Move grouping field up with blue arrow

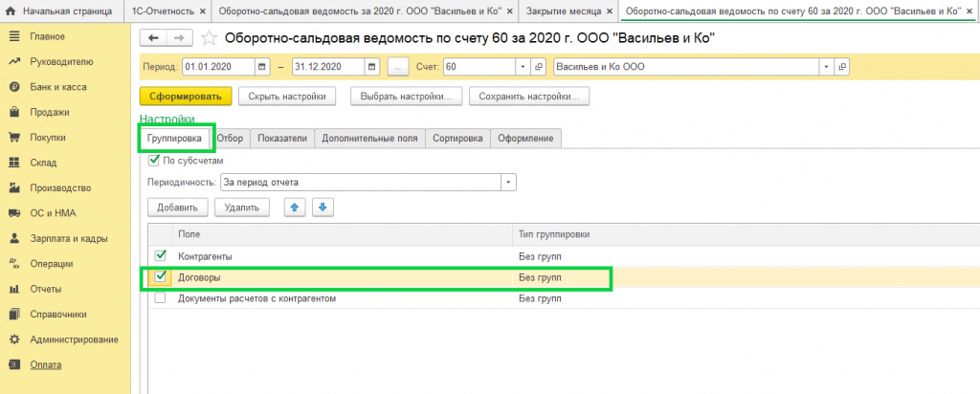click(295, 208)
